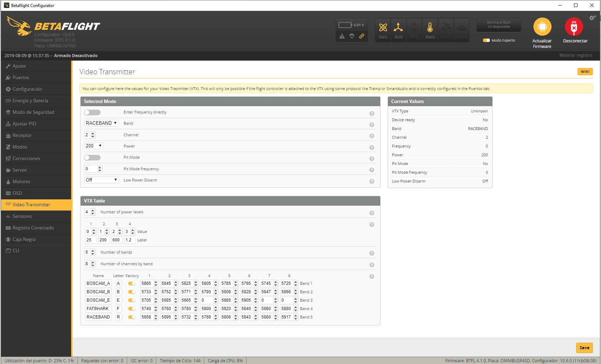
Task: Show help for Enter frequency directly
Action: (x=372, y=114)
